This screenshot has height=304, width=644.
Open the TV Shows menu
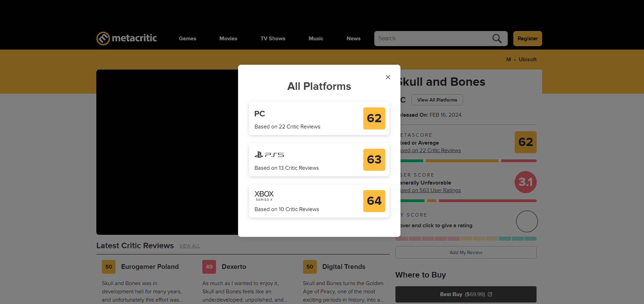coord(273,39)
